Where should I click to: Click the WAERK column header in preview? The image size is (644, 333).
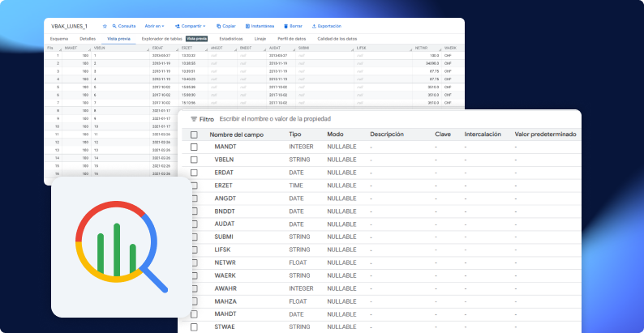point(450,48)
